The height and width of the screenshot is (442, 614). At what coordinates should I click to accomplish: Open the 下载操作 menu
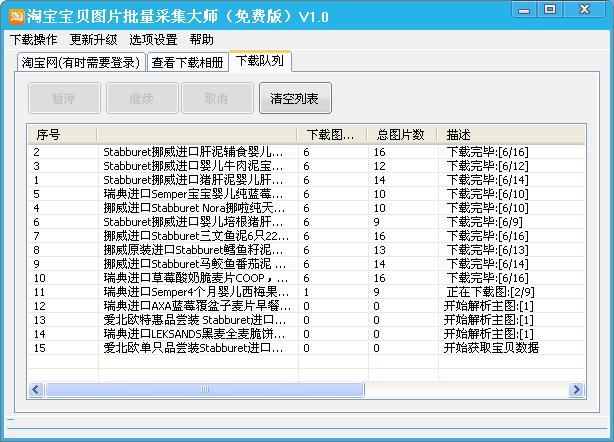(34, 40)
